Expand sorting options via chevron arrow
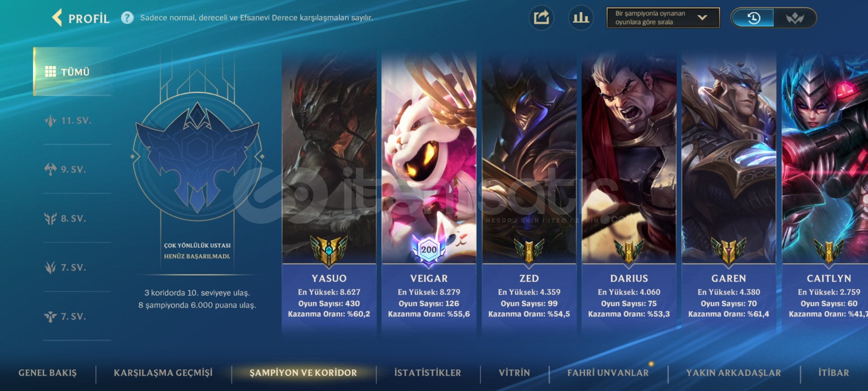 click(x=702, y=17)
